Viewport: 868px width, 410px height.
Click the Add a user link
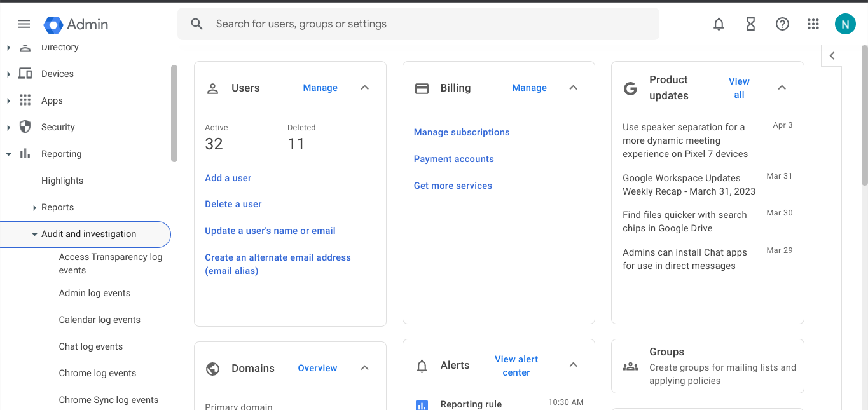pyautogui.click(x=228, y=178)
